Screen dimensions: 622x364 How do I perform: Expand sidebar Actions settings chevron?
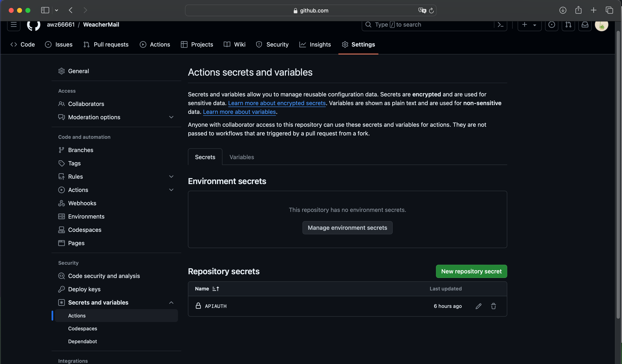tap(171, 190)
